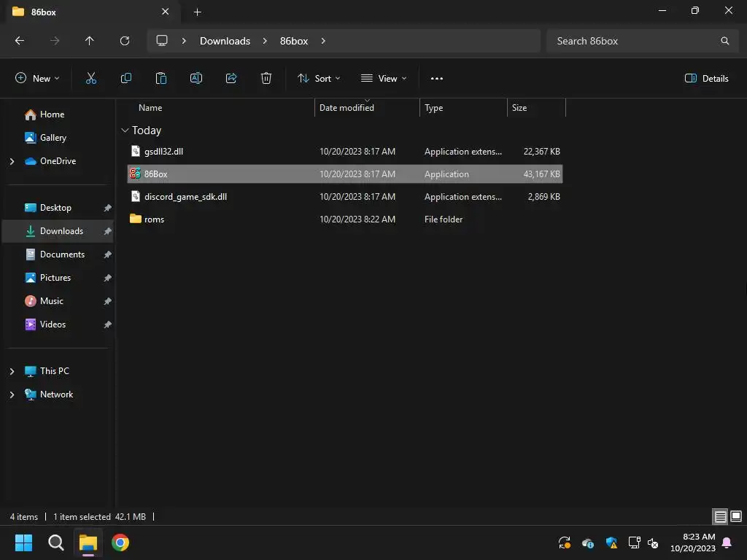
Task: Open the View dropdown
Action: [384, 79]
